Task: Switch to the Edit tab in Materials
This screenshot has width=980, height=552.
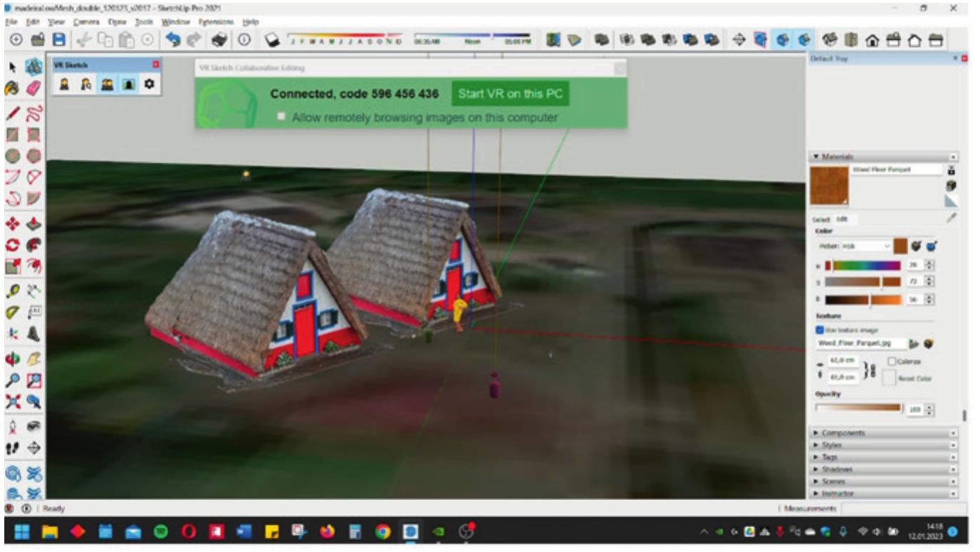Action: click(x=842, y=219)
